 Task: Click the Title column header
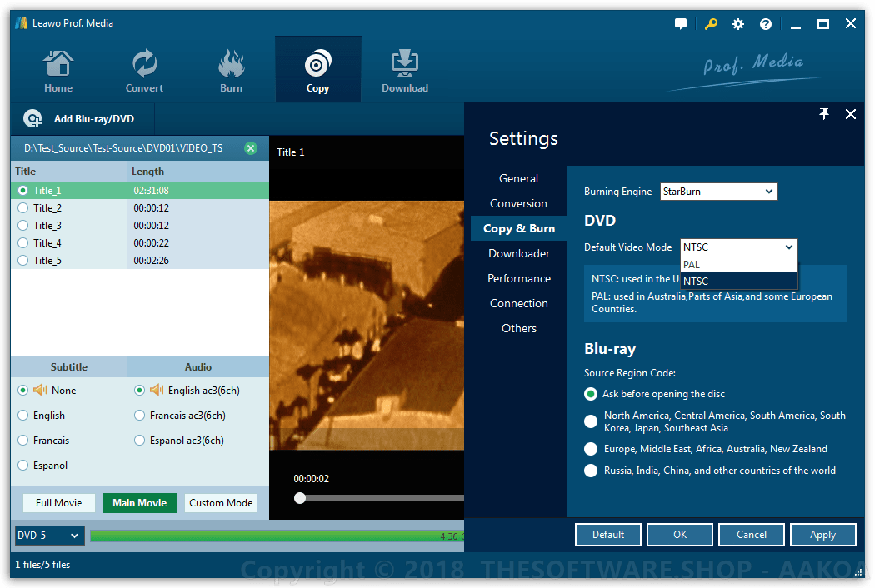pyautogui.click(x=69, y=172)
